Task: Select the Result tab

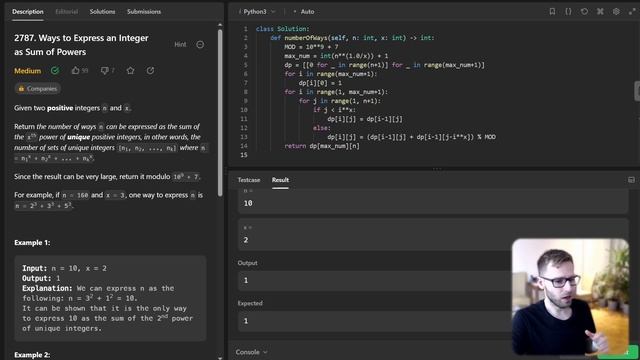Action: click(280, 180)
